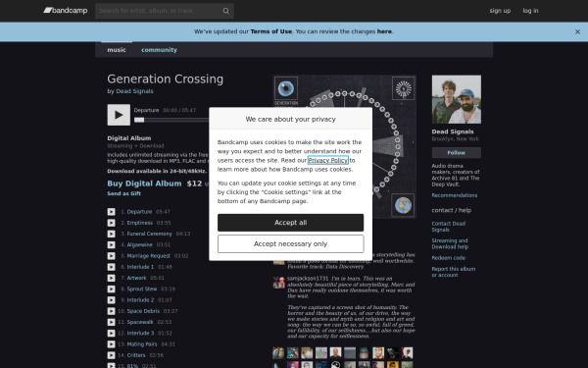Click sign up link
588x368 pixels.
click(x=500, y=11)
